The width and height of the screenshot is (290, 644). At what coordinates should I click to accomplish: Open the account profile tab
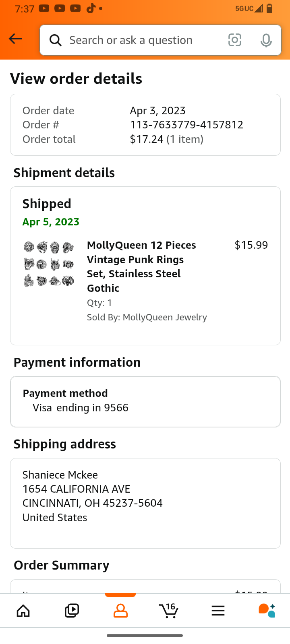120,611
